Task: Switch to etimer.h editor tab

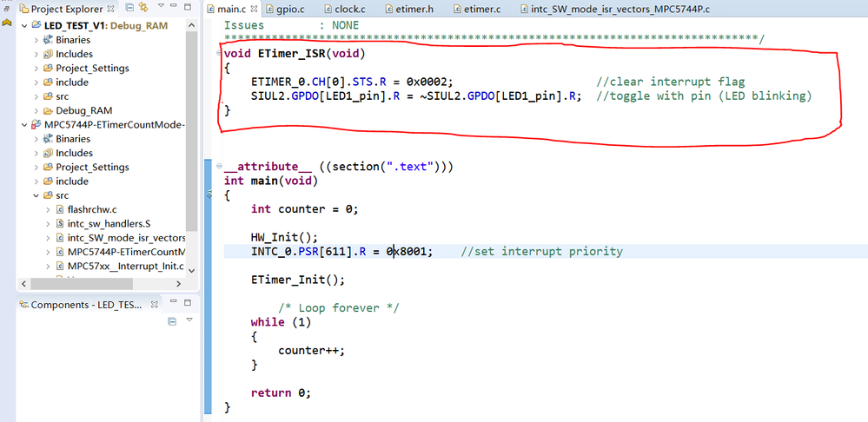Action: coord(407,9)
